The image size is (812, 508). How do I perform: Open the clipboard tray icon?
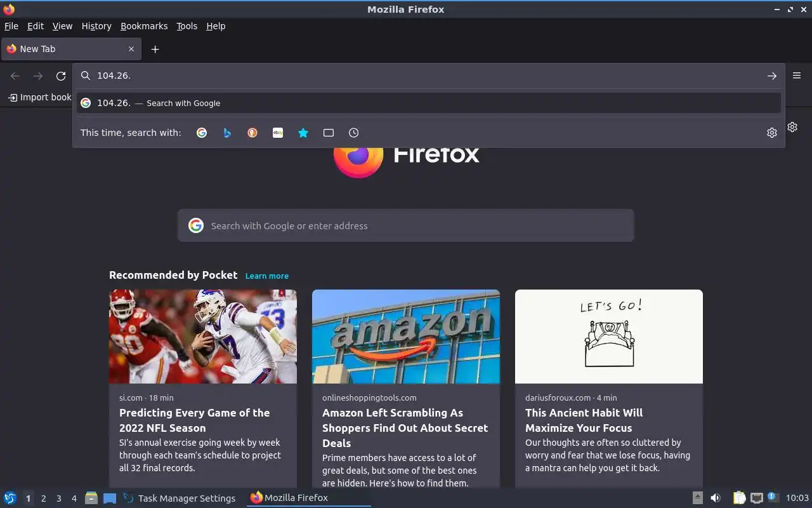pos(740,498)
